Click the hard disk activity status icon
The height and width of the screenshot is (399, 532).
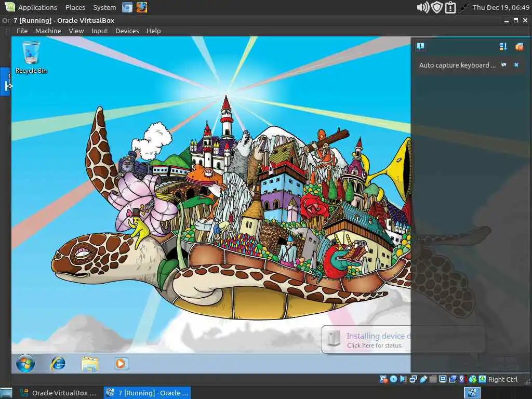tap(383, 379)
